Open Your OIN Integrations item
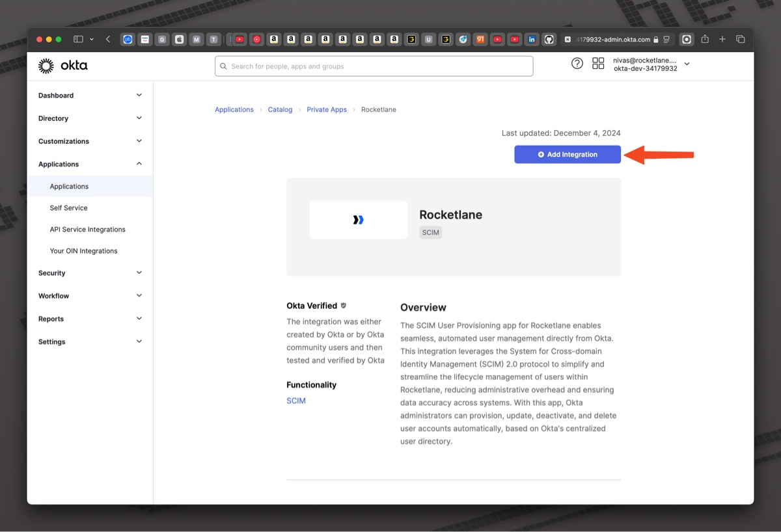 pos(90,250)
